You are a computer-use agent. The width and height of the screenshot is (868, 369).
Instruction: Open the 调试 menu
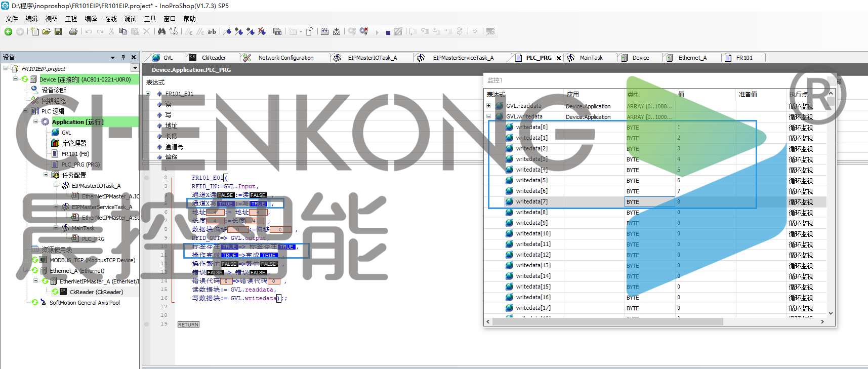[x=130, y=19]
